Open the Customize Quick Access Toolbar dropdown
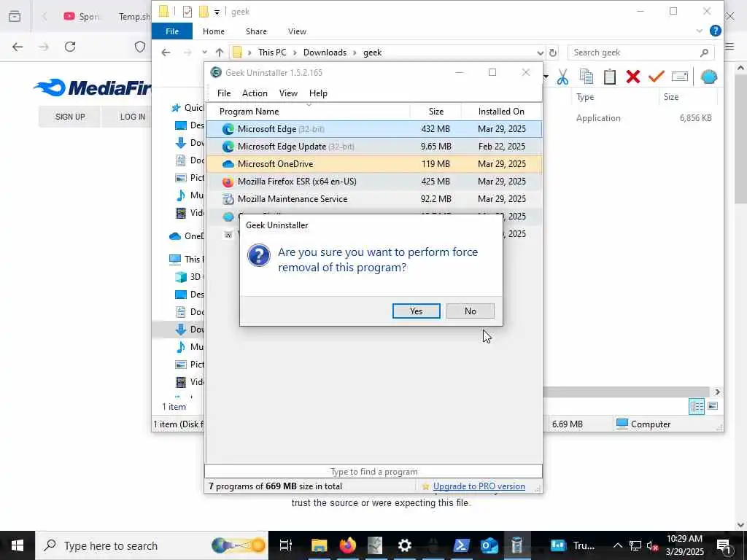 217,12
